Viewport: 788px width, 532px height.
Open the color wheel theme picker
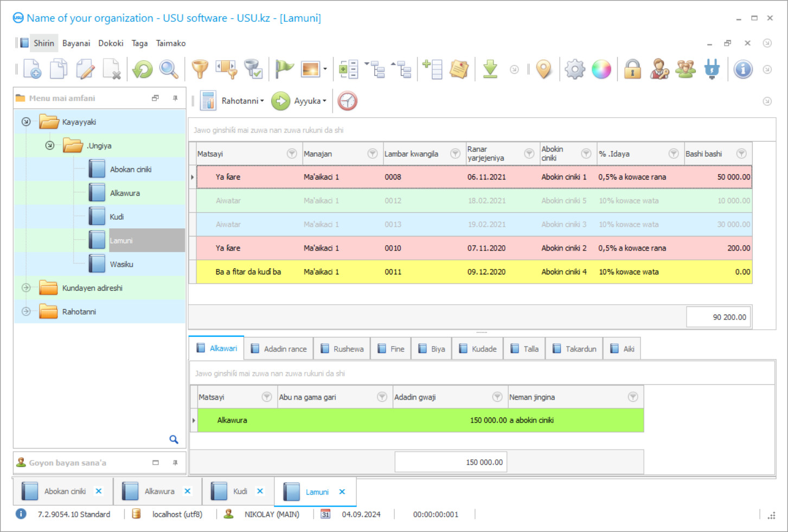pos(601,69)
